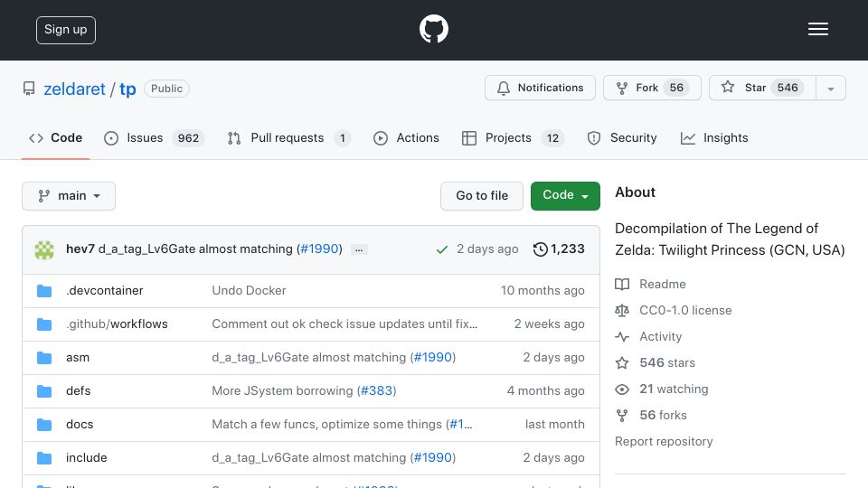Click the 'last month' timestamp for docs
Viewport: 868px width, 488px height.
point(554,425)
